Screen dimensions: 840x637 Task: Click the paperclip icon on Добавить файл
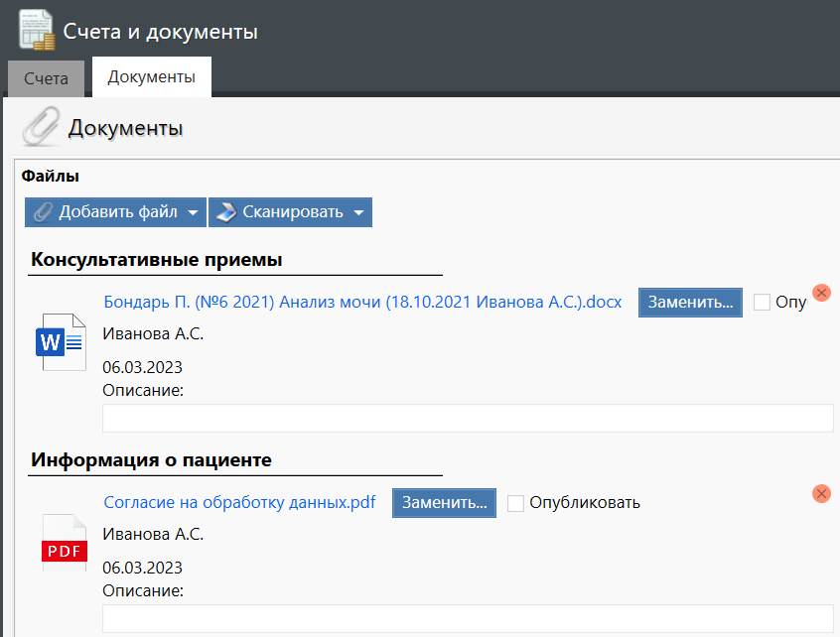[x=43, y=211]
